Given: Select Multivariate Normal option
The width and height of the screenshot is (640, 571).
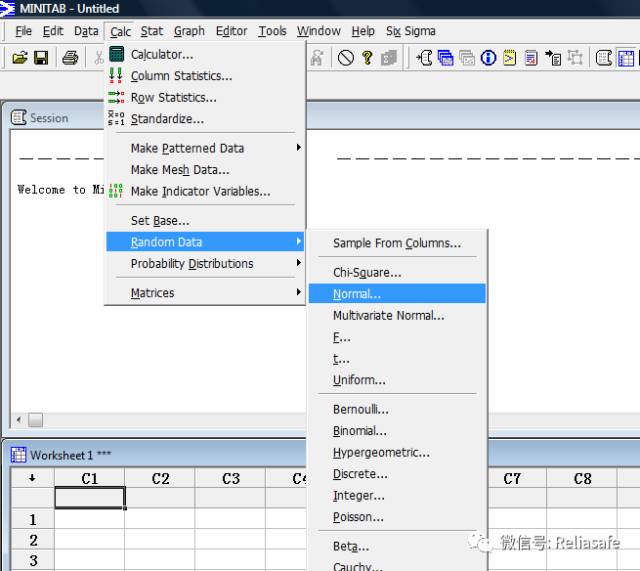Looking at the screenshot, I should pyautogui.click(x=397, y=315).
